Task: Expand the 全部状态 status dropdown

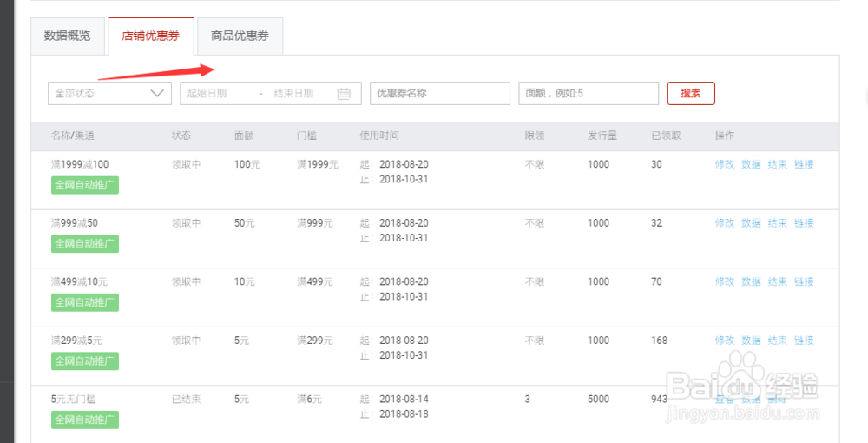Action: click(x=109, y=94)
